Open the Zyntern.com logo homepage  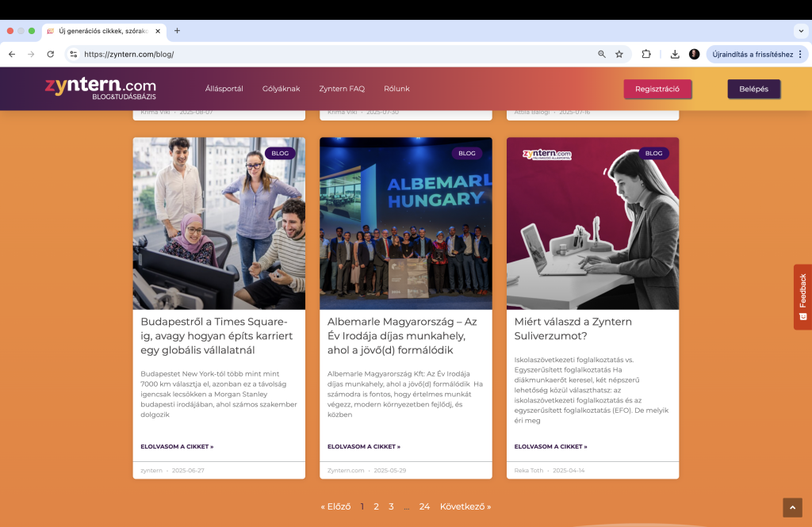click(101, 87)
